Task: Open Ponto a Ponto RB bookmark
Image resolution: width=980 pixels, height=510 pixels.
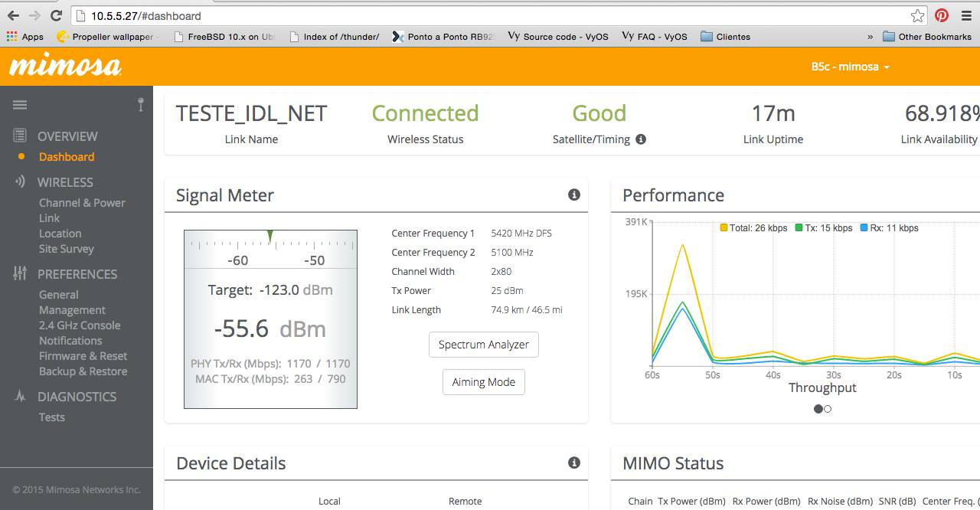Action: click(x=444, y=36)
